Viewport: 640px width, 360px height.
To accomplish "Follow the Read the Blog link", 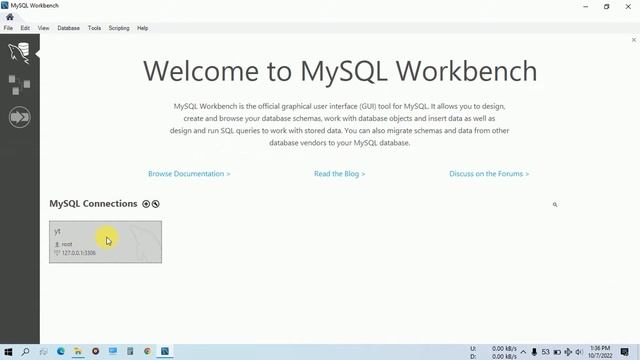I will click(x=340, y=173).
